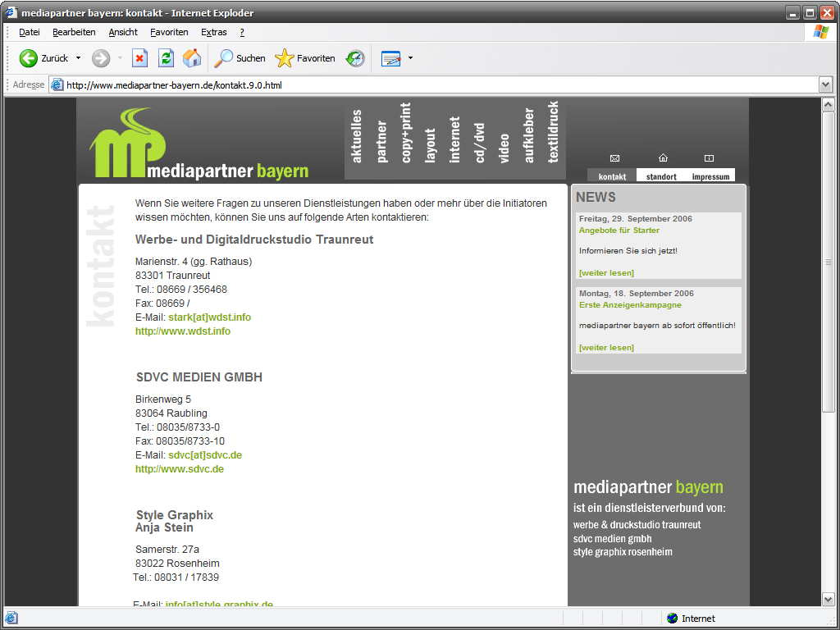The image size is (840, 630).
Task: Click the status bar page icon
Action: pos(11,619)
